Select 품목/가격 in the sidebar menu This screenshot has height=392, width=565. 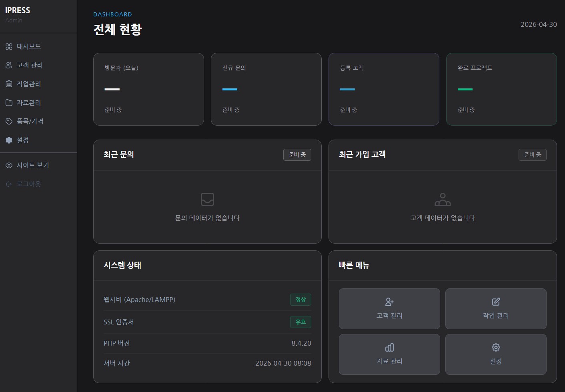(30, 121)
